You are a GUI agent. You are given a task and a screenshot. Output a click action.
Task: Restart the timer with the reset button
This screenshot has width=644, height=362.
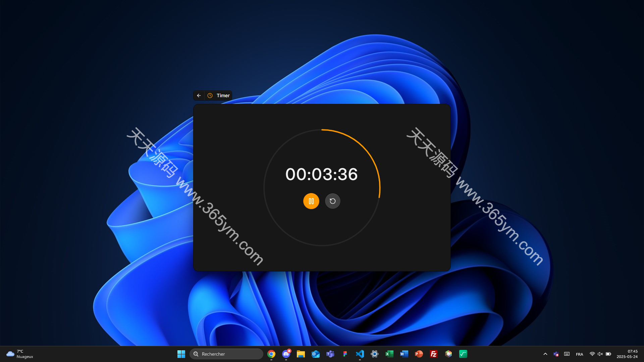332,201
